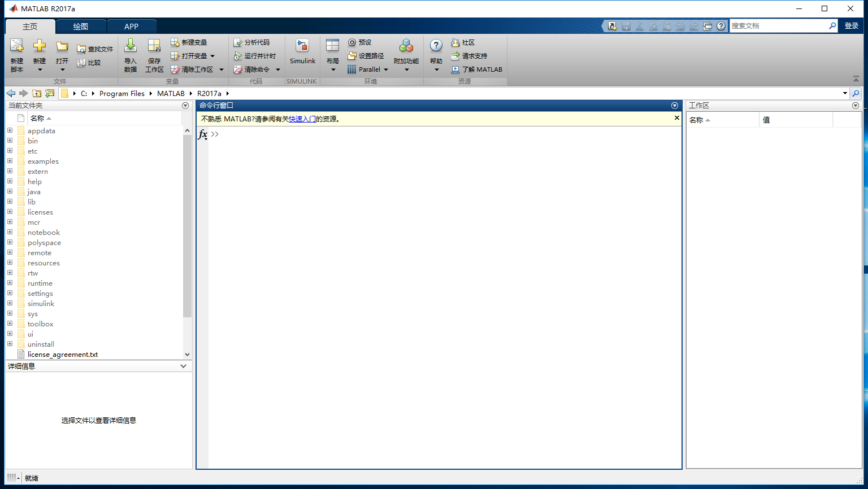Expand the toolbox folder tree node
Image resolution: width=868 pixels, height=489 pixels.
coord(10,324)
